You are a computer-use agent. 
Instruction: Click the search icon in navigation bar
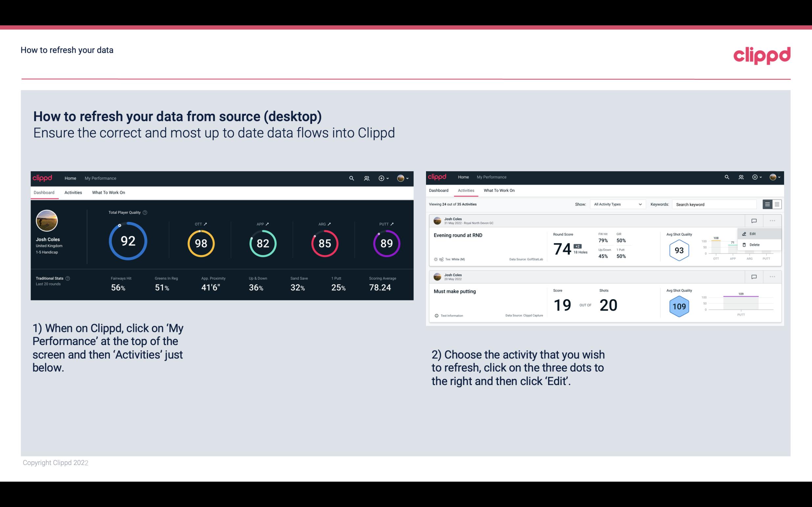[x=350, y=178]
